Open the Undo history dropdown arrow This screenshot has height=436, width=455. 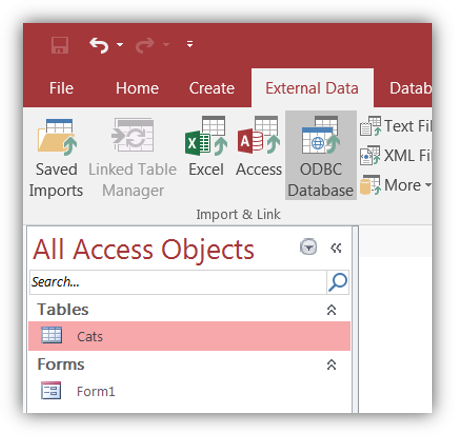[x=120, y=44]
